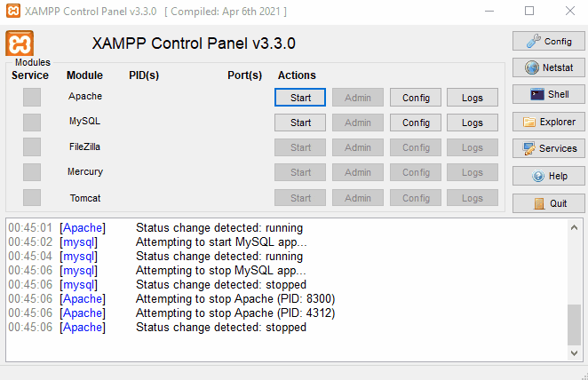The width and height of the screenshot is (588, 380).
Task: View the MySQL Logs button
Action: [473, 123]
